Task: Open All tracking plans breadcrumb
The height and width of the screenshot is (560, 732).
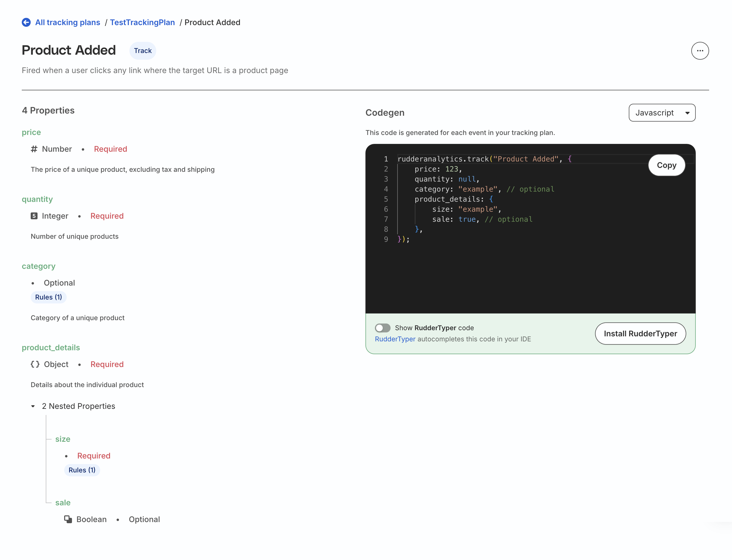Action: (68, 22)
